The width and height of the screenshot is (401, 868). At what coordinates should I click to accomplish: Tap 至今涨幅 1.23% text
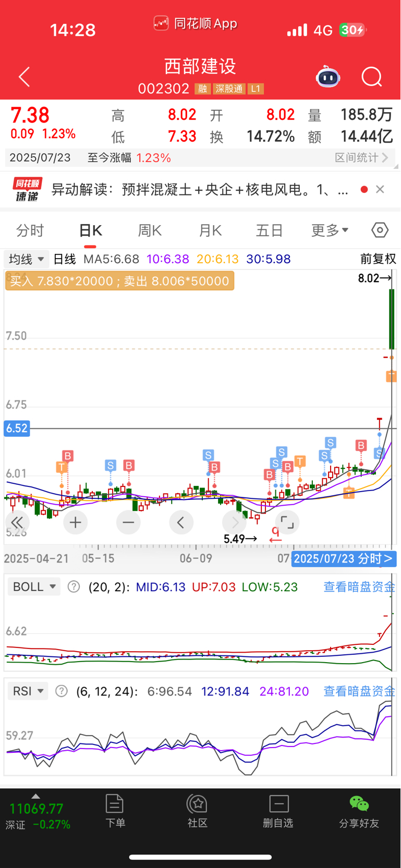(129, 157)
